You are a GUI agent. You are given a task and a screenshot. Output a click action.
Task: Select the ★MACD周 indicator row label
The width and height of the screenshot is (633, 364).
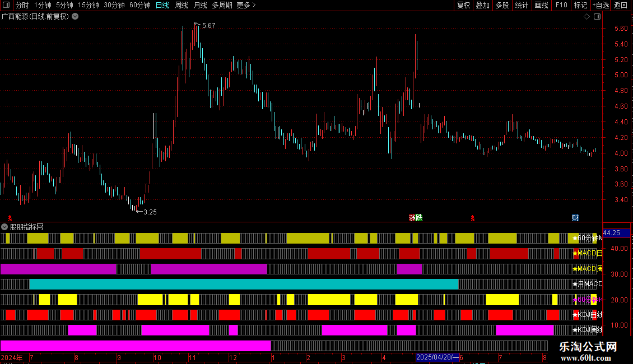tap(588, 268)
